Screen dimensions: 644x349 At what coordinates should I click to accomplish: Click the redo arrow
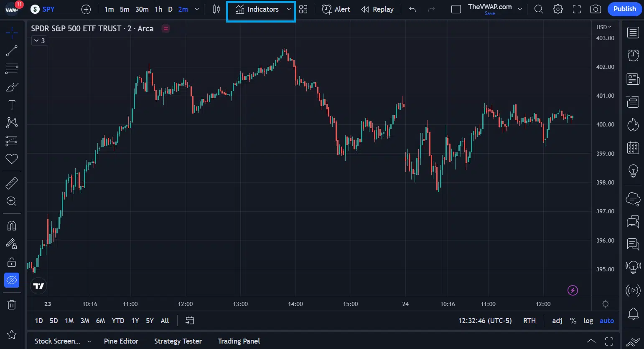tap(431, 9)
